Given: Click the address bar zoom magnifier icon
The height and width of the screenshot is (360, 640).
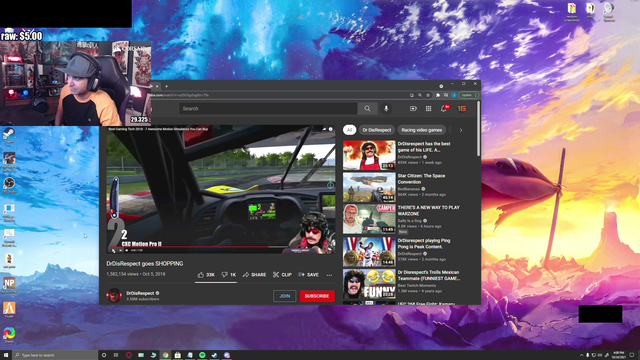Looking at the screenshot, I should [x=420, y=95].
